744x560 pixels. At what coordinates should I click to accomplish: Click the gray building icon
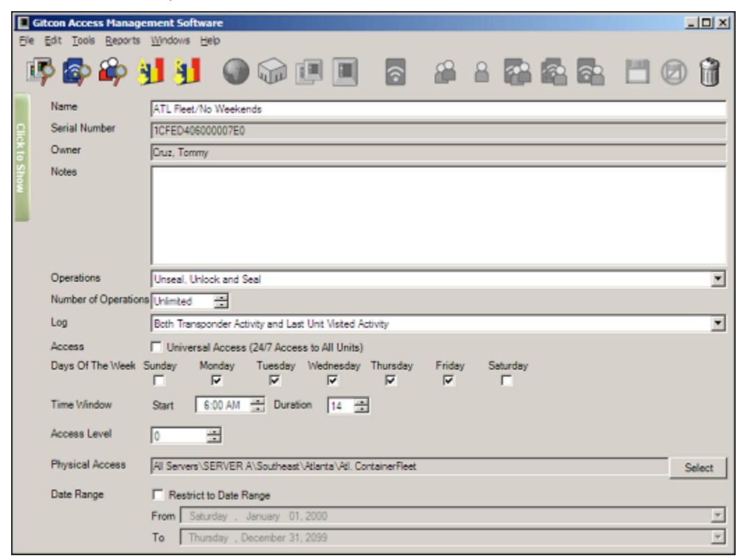[x=272, y=71]
